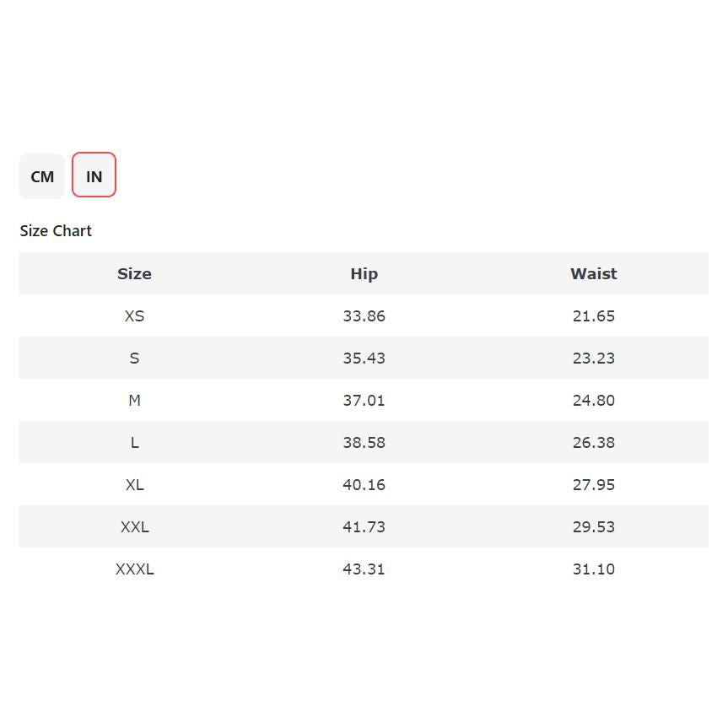The width and height of the screenshot is (728, 728).
Task: Click hip value 40.16
Action: coord(364,485)
